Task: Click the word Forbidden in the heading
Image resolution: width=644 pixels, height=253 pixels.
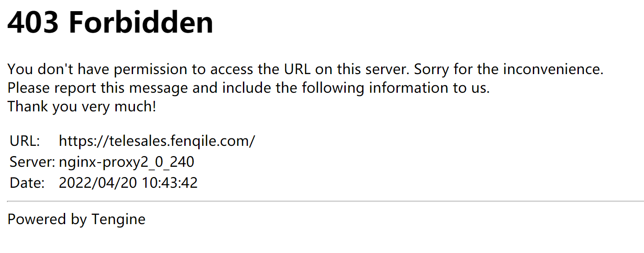Action: coord(141,22)
